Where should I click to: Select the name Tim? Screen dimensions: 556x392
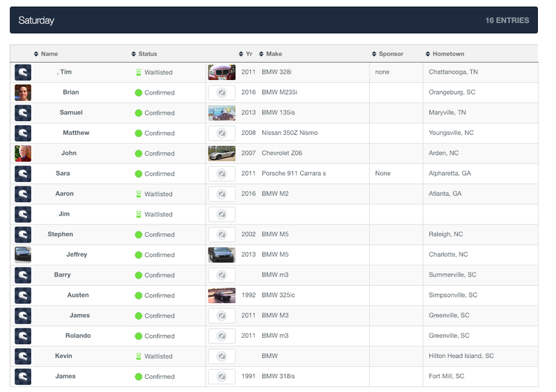coord(65,72)
